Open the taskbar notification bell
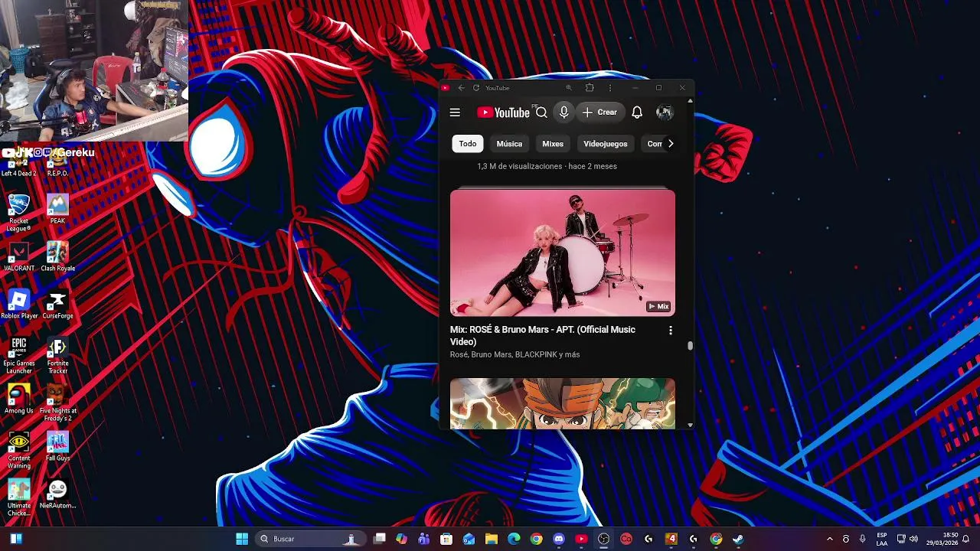980x551 pixels. click(966, 539)
